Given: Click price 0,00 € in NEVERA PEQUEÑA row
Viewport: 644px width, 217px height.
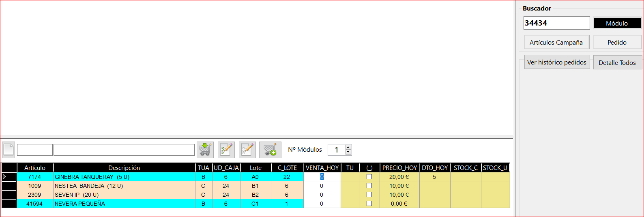Looking at the screenshot, I should click(399, 204).
